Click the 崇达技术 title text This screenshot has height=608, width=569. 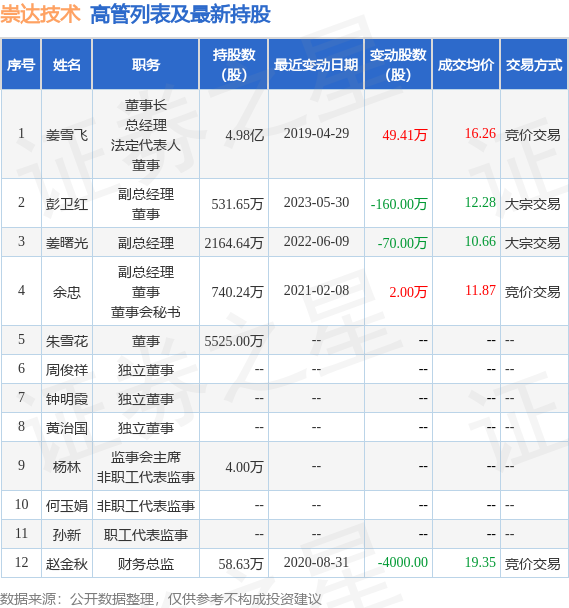coord(40,15)
